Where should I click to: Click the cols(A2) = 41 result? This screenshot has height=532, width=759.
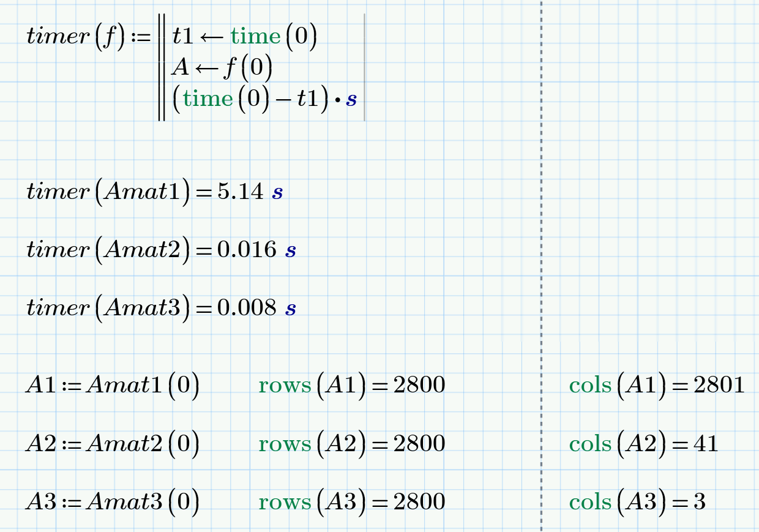[x=643, y=444]
